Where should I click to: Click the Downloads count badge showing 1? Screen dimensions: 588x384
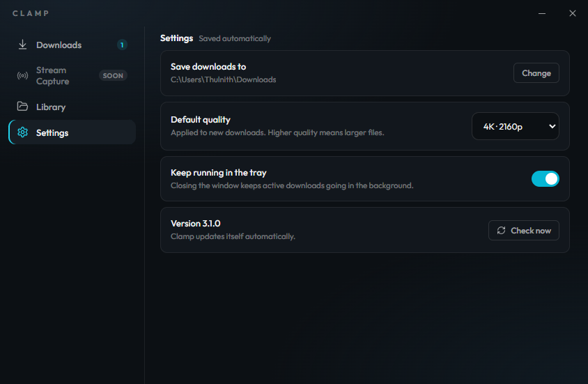tap(122, 45)
